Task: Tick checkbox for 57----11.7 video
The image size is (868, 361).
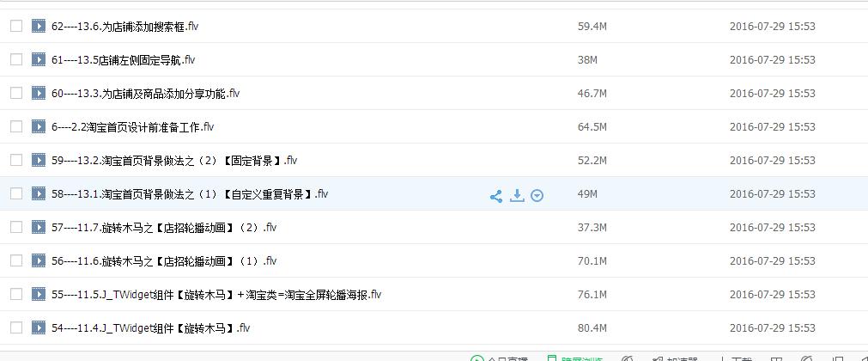Action: (16, 227)
